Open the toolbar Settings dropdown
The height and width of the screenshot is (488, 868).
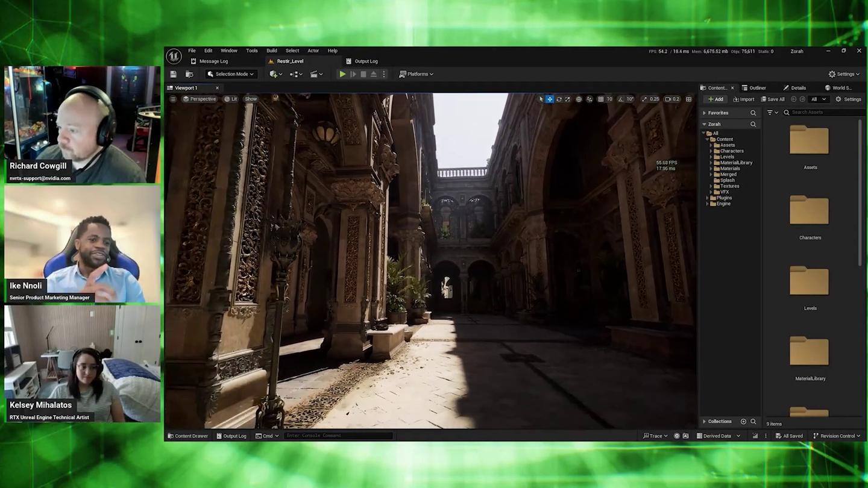click(x=844, y=74)
